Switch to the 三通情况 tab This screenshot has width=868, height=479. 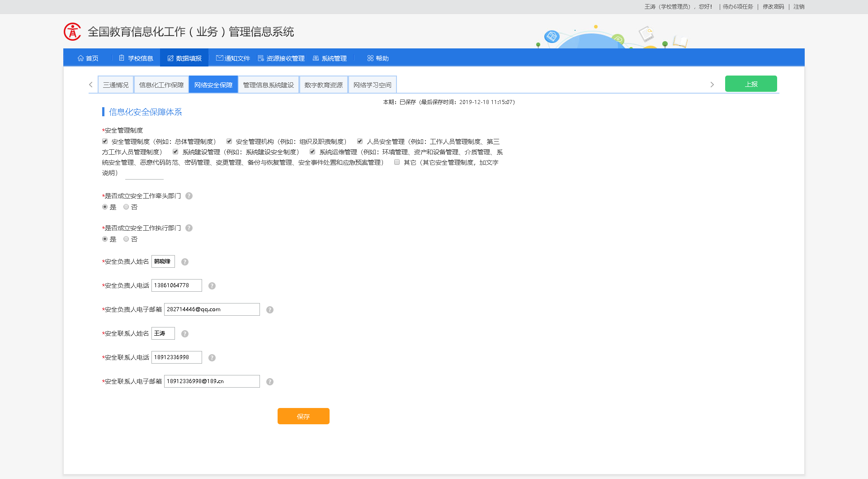pos(116,84)
